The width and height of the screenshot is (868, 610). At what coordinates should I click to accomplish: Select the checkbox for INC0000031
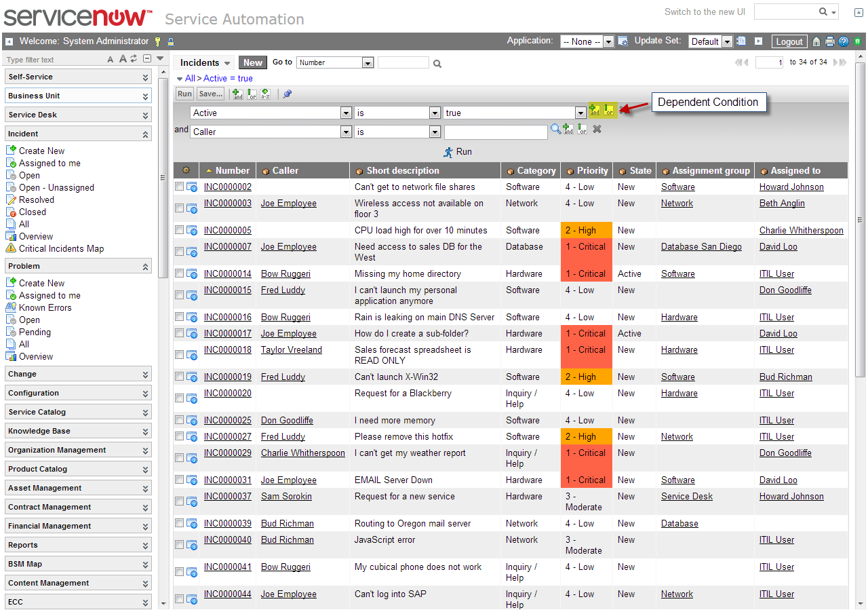(180, 480)
